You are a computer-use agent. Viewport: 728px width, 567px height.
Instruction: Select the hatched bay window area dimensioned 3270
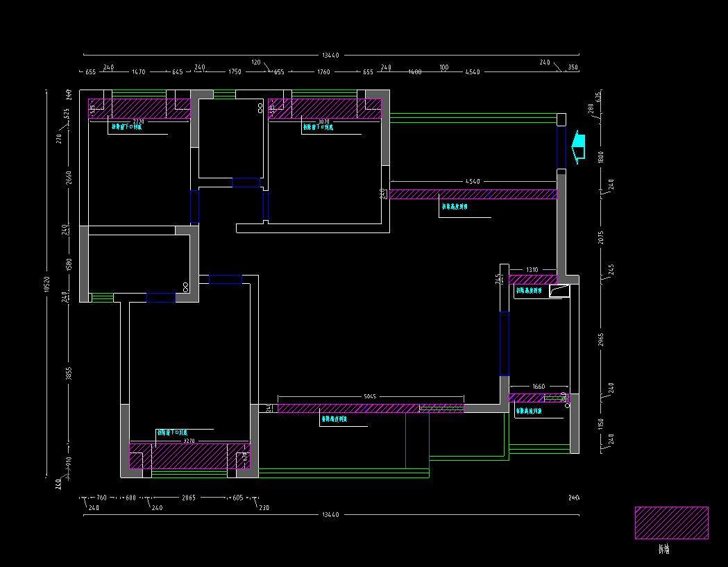(x=189, y=455)
